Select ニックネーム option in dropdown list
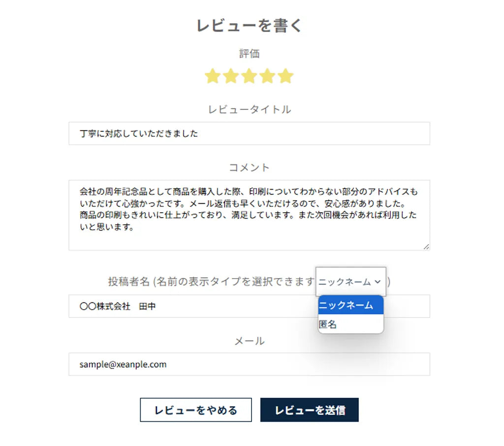This screenshot has width=504, height=446. click(350, 305)
